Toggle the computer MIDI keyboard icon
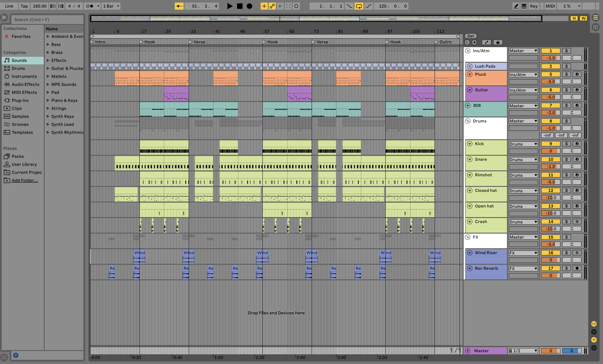This screenshot has height=364, width=603. [x=524, y=6]
